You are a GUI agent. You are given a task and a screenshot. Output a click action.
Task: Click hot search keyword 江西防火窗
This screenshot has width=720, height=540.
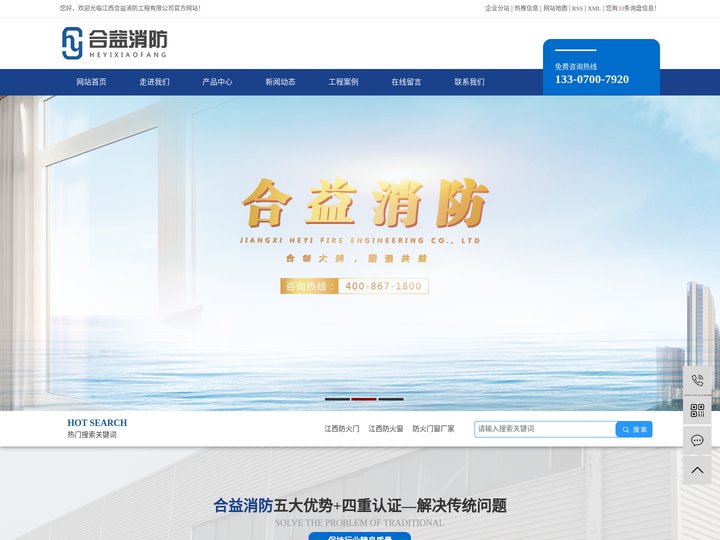click(x=386, y=429)
